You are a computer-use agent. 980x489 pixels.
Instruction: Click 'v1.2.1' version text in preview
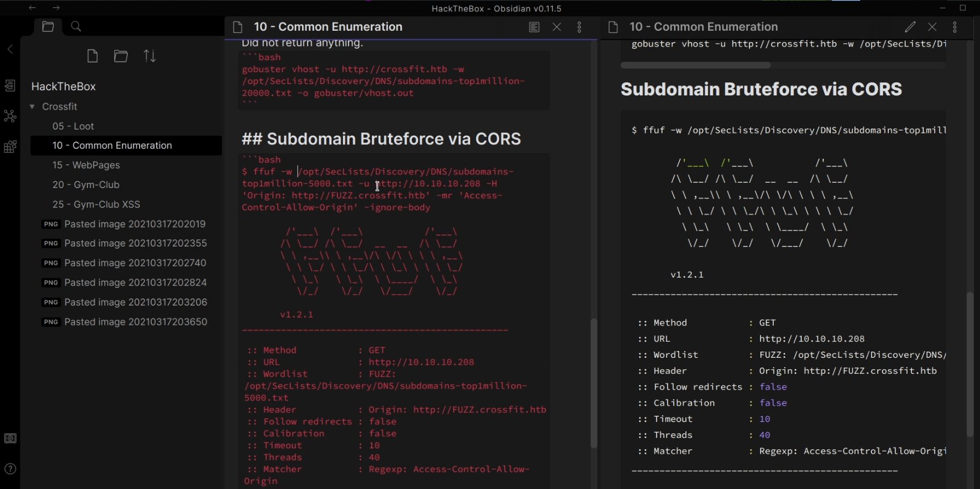click(687, 275)
